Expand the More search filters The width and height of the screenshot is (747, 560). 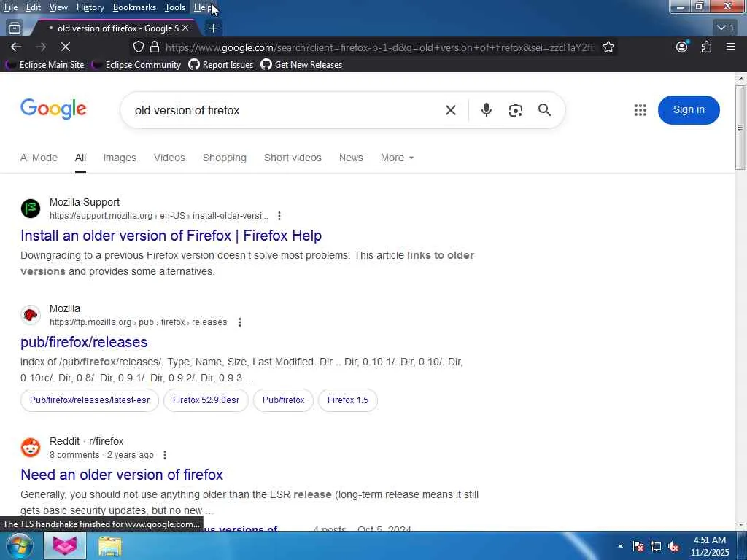click(x=397, y=157)
